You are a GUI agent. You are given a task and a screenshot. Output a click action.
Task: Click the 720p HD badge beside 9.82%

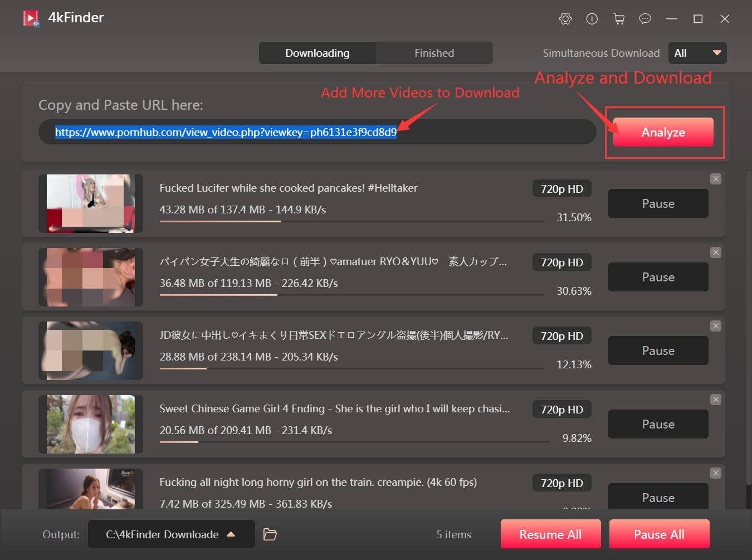pos(562,410)
